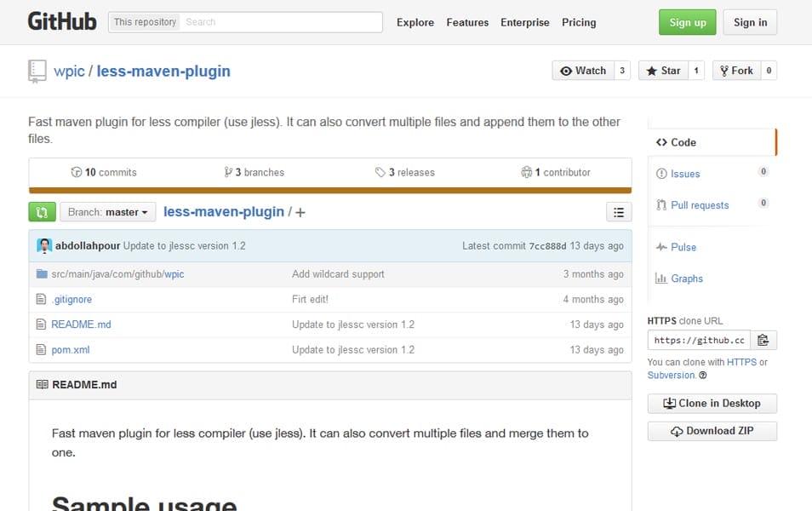Open the Branch: master dropdown
Viewport: 812px width, 511px height.
(108, 212)
